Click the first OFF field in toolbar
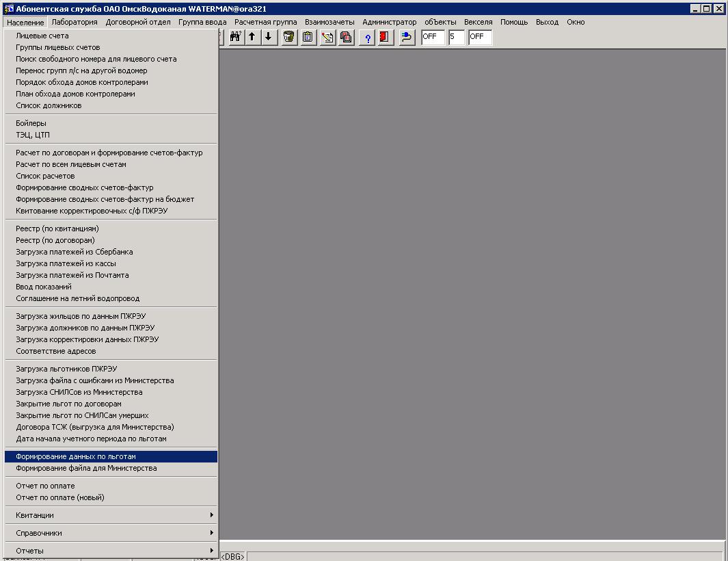The height and width of the screenshot is (561, 728). coord(433,37)
